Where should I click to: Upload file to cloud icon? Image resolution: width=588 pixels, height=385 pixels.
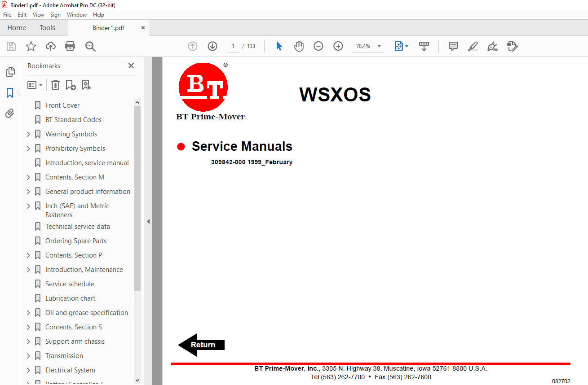pyautogui.click(x=51, y=46)
